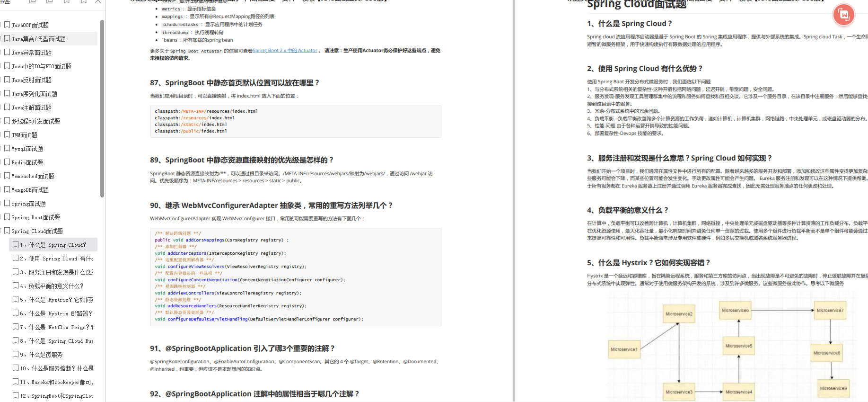This screenshot has height=402, width=868.
Task: Click bookmark icon beside Redis面试题
Action: [7, 162]
